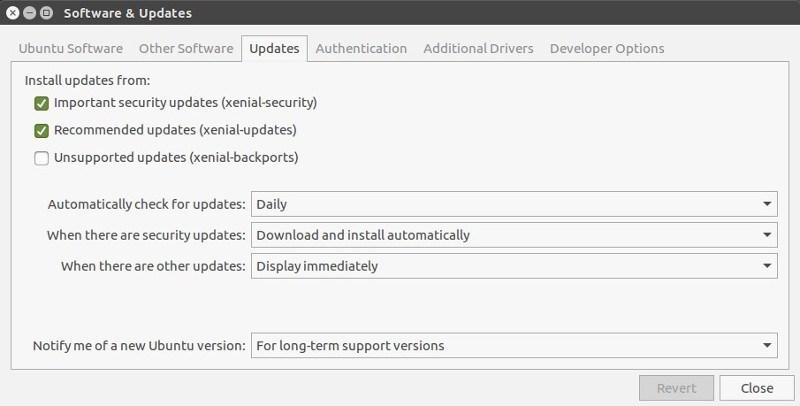Open the Automatically check for updates dropdown
The image size is (800, 406).
click(513, 204)
